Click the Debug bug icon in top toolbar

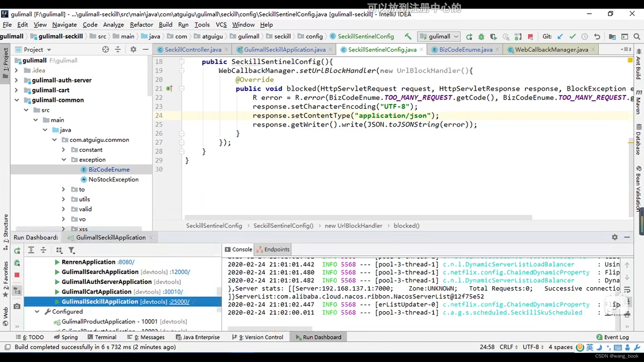click(481, 37)
